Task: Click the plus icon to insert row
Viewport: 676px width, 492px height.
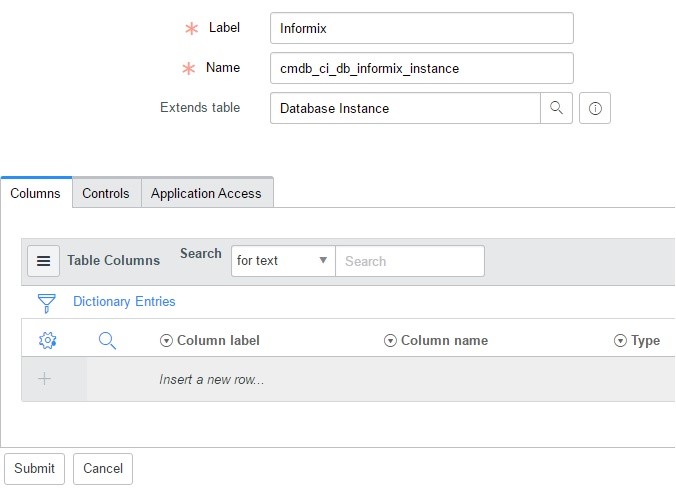Action: click(44, 379)
